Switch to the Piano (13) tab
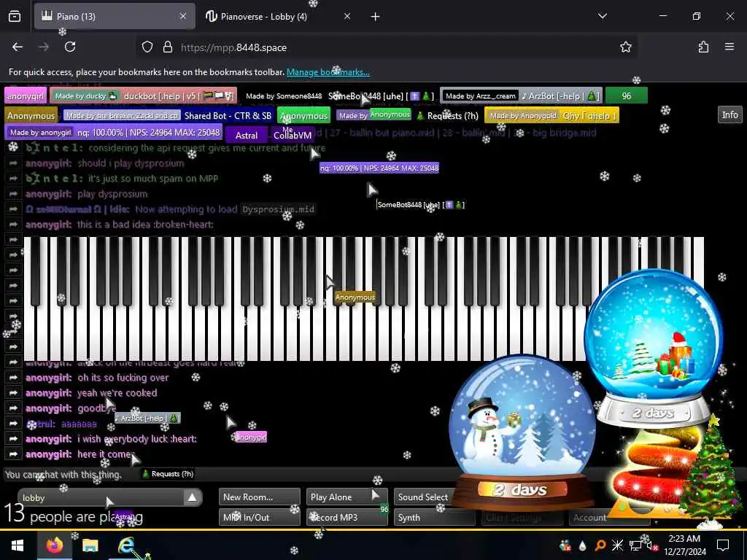The width and height of the screenshot is (747, 560). pyautogui.click(x=115, y=17)
